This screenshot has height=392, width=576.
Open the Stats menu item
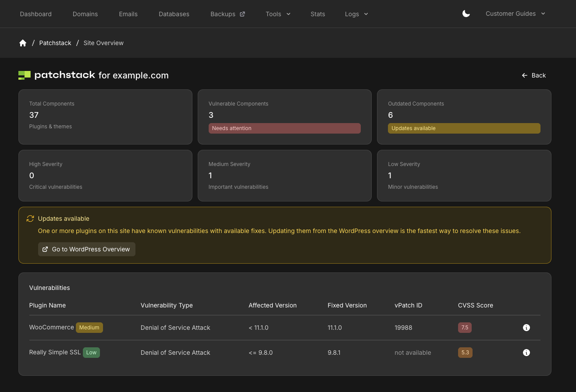318,14
